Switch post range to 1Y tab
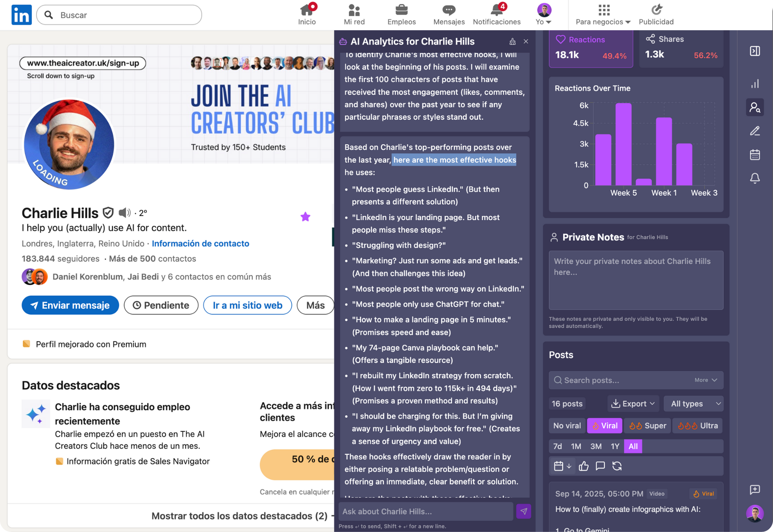773x532 pixels. [x=615, y=446]
